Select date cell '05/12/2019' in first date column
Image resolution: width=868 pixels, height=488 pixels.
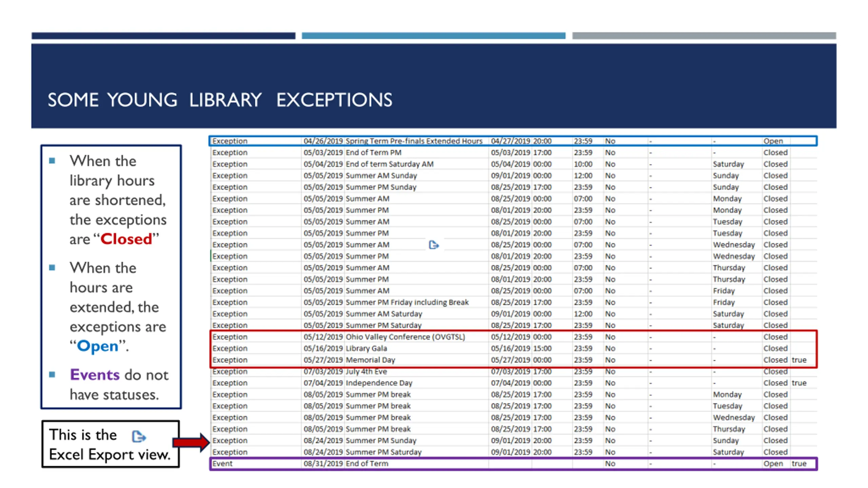[323, 337]
